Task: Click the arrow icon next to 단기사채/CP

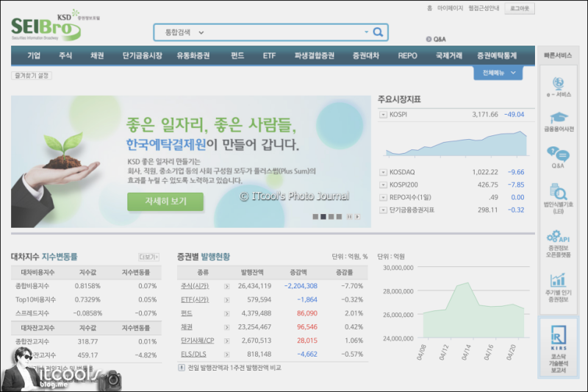Action: click(x=227, y=341)
